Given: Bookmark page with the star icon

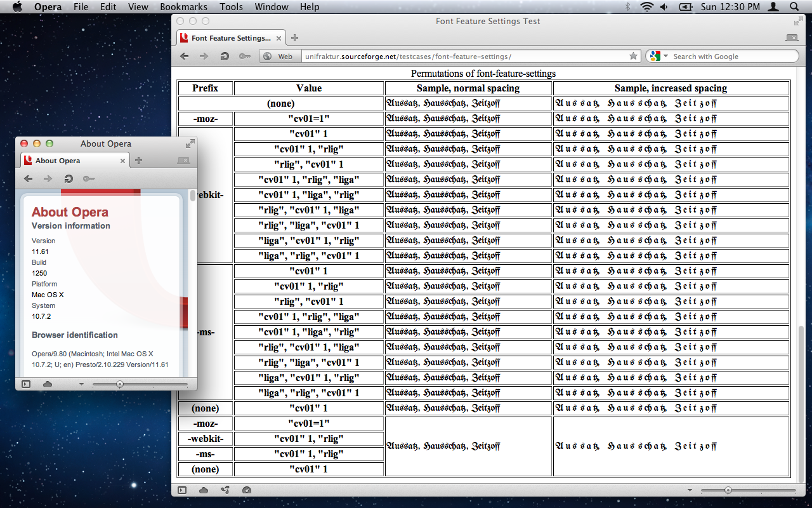Looking at the screenshot, I should pos(633,56).
